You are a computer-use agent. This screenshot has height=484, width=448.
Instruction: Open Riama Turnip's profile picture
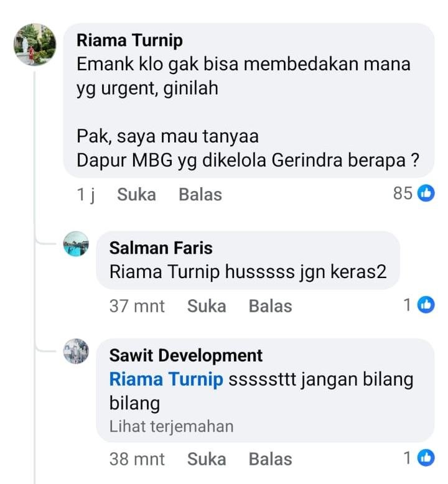pos(35,45)
